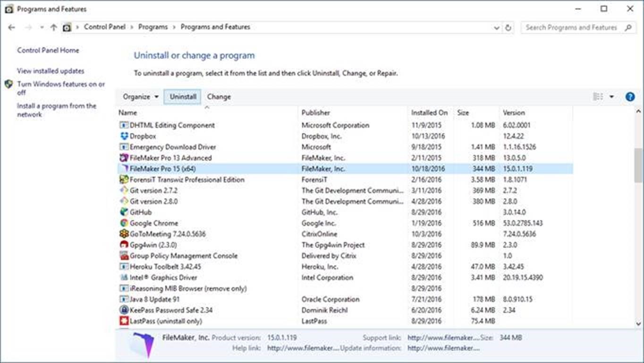This screenshot has width=644, height=363.
Task: Select the Google Chrome row name
Action: pos(154,223)
